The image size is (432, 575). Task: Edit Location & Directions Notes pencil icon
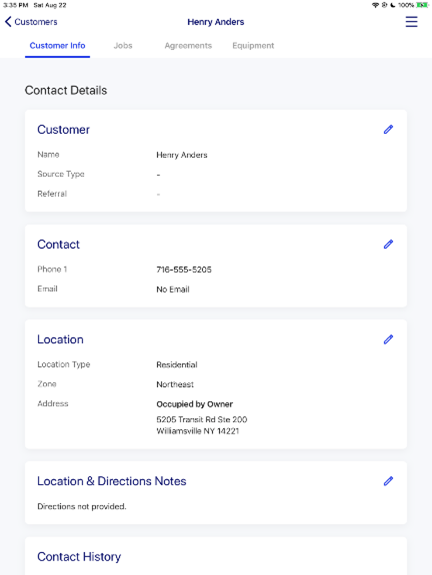(x=388, y=481)
